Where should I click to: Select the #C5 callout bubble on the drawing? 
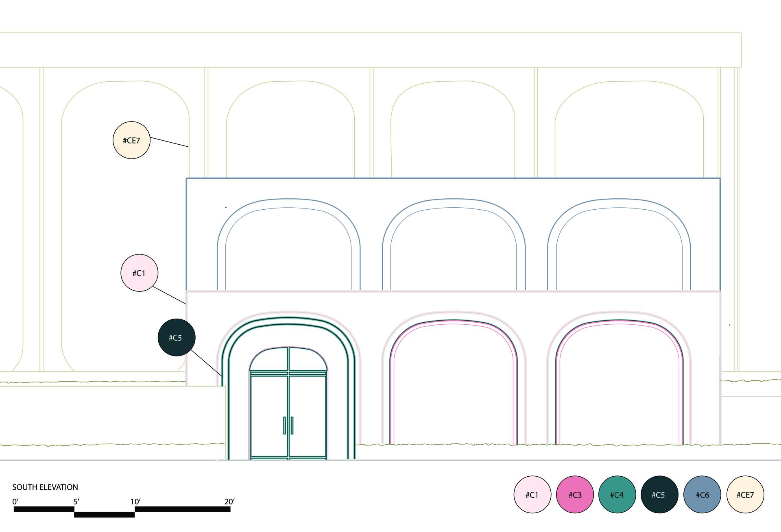click(x=176, y=337)
